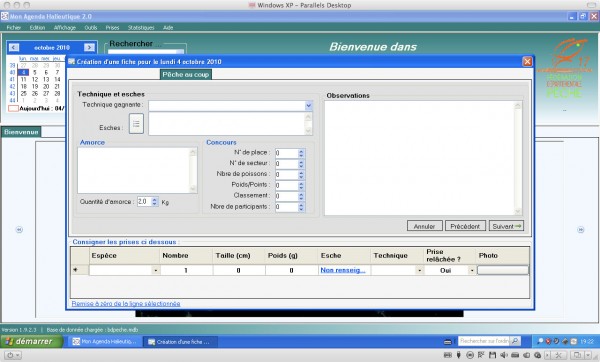
Task: Click the magnifier button in taskbar search
Action: (515, 341)
